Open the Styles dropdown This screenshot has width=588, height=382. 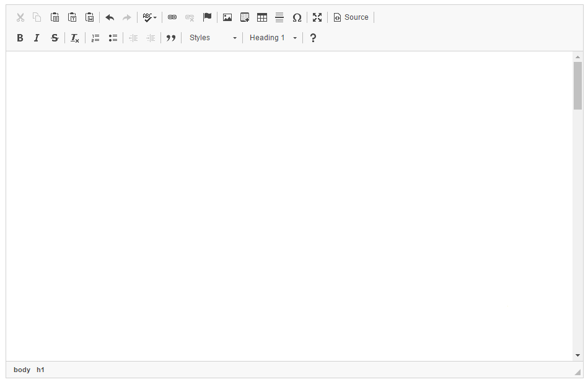[x=213, y=38]
